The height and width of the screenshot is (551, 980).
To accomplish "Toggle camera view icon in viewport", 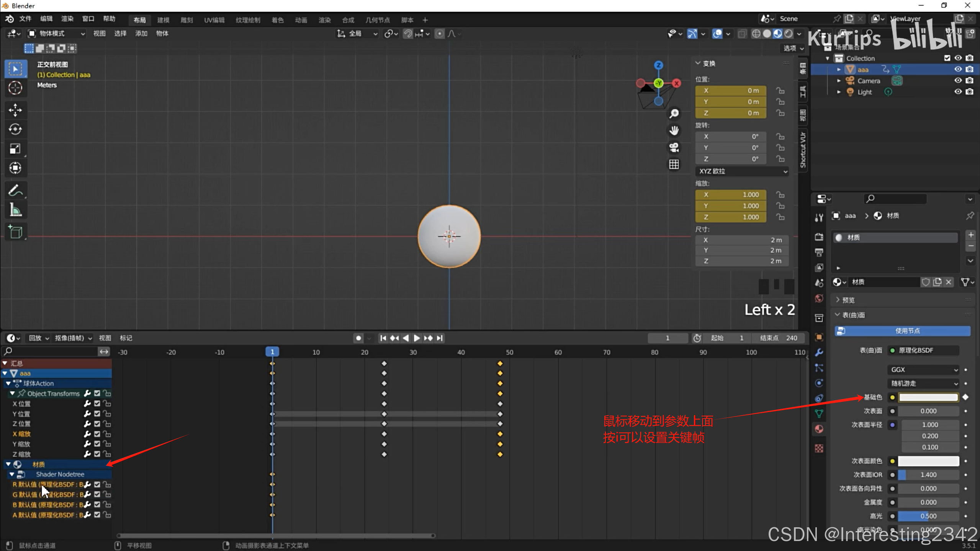I will [x=674, y=147].
